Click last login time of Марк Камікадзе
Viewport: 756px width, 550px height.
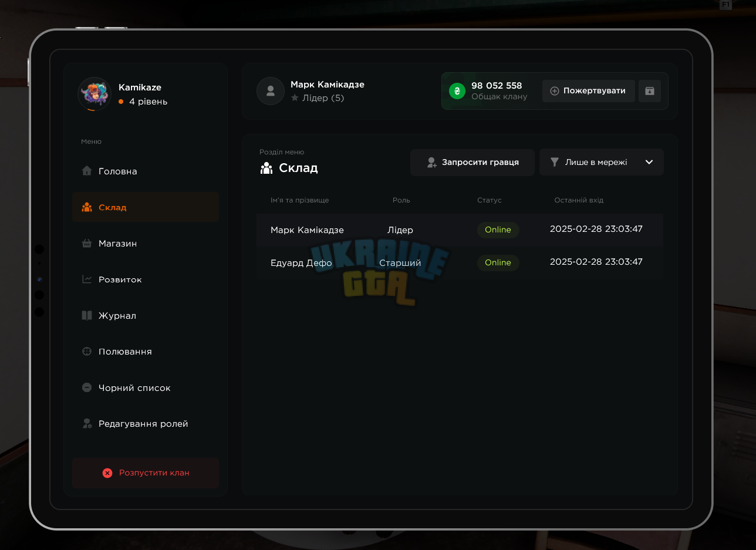(x=596, y=229)
